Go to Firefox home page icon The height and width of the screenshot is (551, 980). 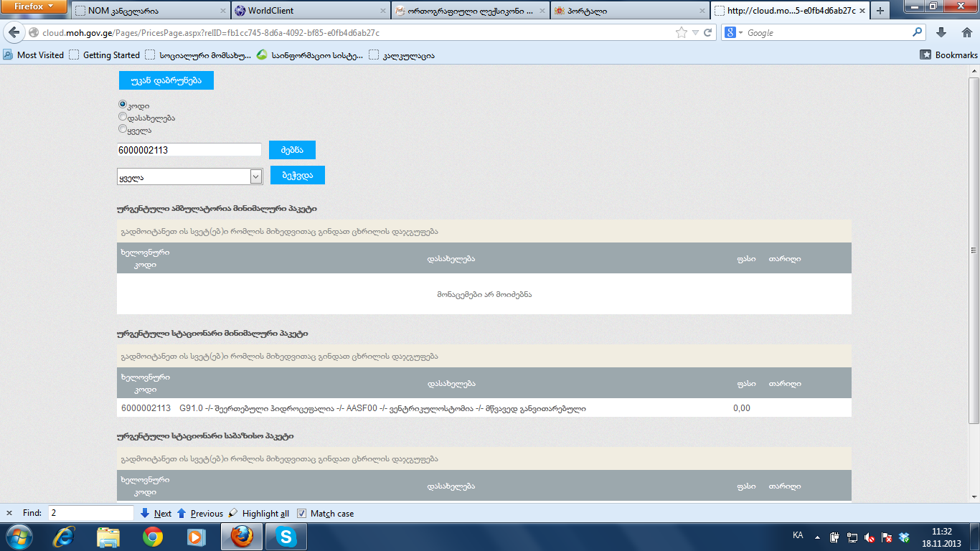tap(964, 32)
